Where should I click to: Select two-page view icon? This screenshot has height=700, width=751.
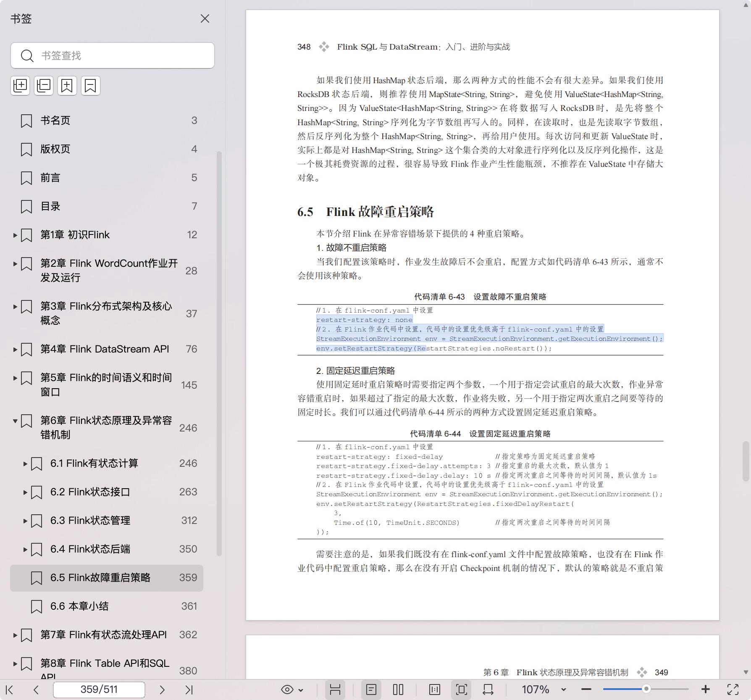pyautogui.click(x=398, y=689)
